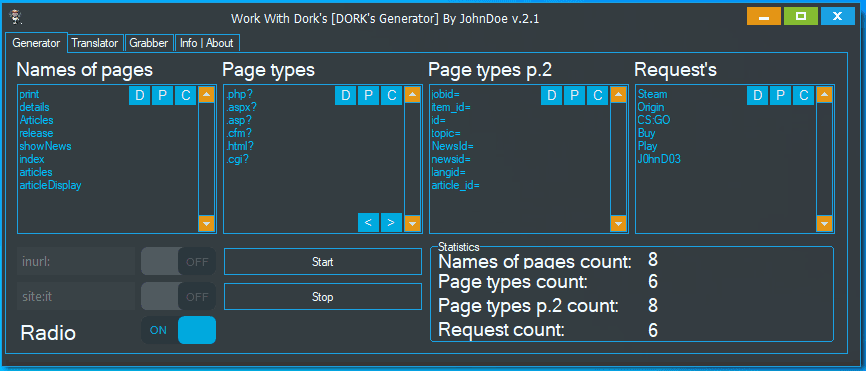The image size is (866, 371).
Task: Select 'release' in Names of pages
Action: coord(36,133)
